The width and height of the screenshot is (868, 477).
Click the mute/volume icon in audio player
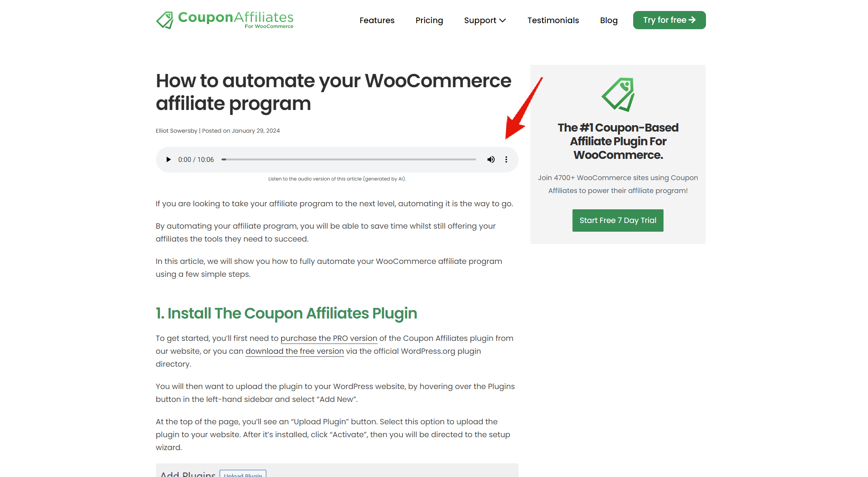pyautogui.click(x=491, y=159)
